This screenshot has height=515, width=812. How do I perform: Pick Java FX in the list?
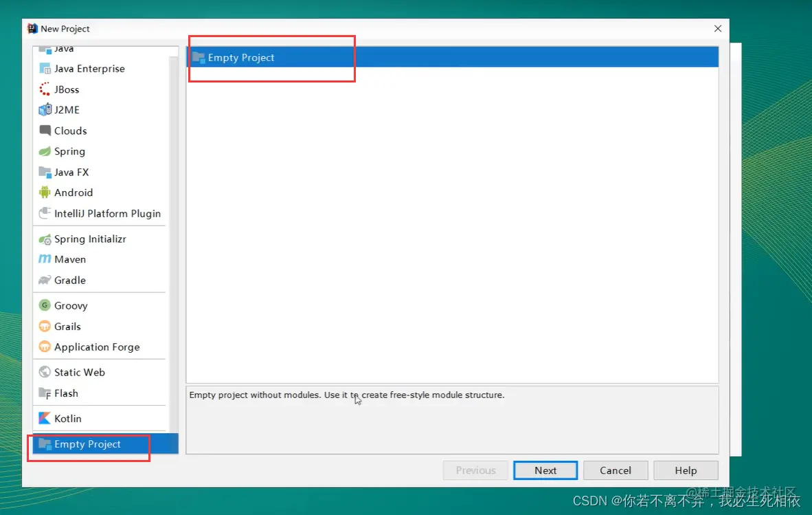click(x=100, y=172)
